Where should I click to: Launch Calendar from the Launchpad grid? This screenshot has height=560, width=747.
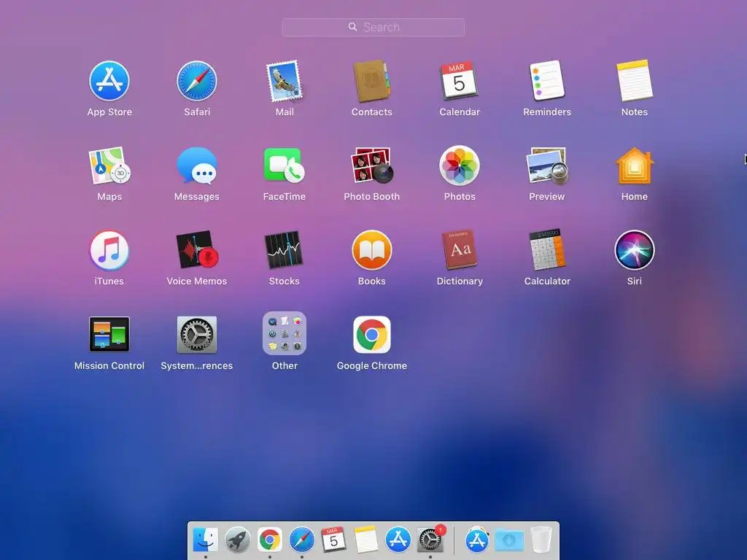click(460, 81)
